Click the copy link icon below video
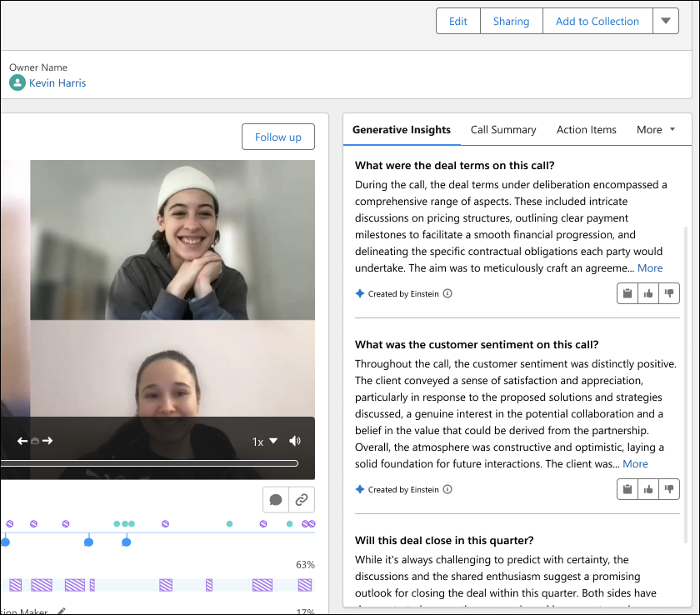This screenshot has height=615, width=700. pos(302,500)
